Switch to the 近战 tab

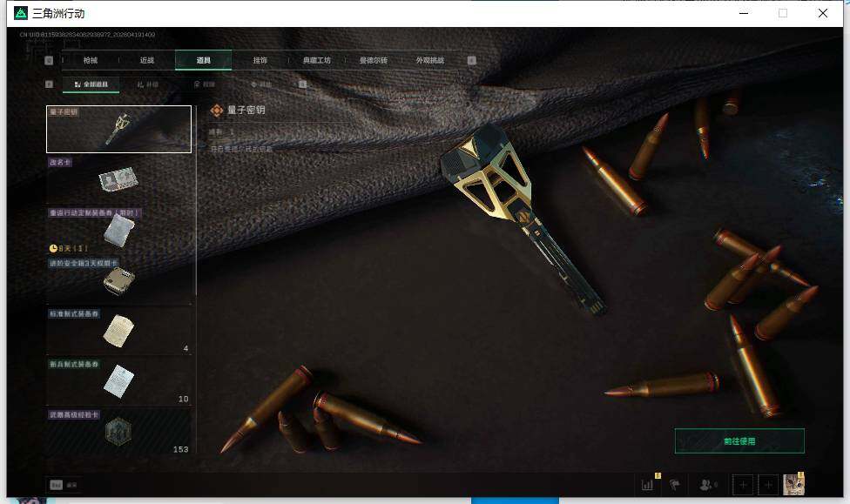coord(147,60)
